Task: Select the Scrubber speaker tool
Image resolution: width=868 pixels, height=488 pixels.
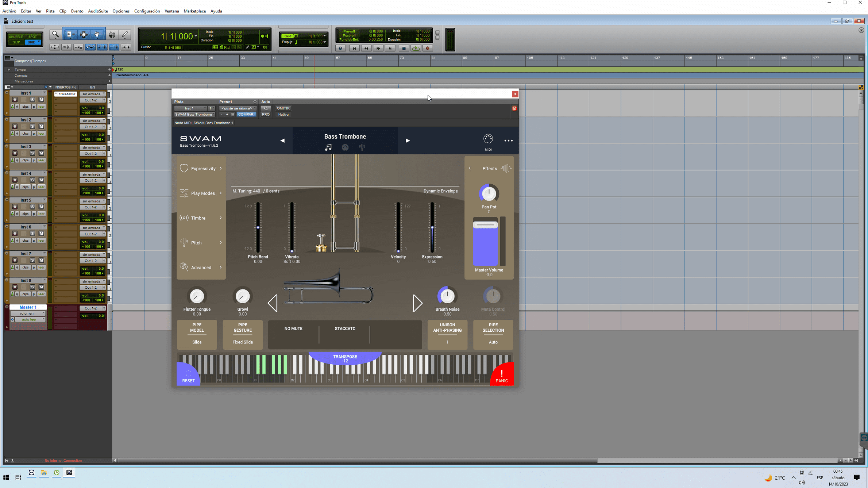Action: point(112,34)
